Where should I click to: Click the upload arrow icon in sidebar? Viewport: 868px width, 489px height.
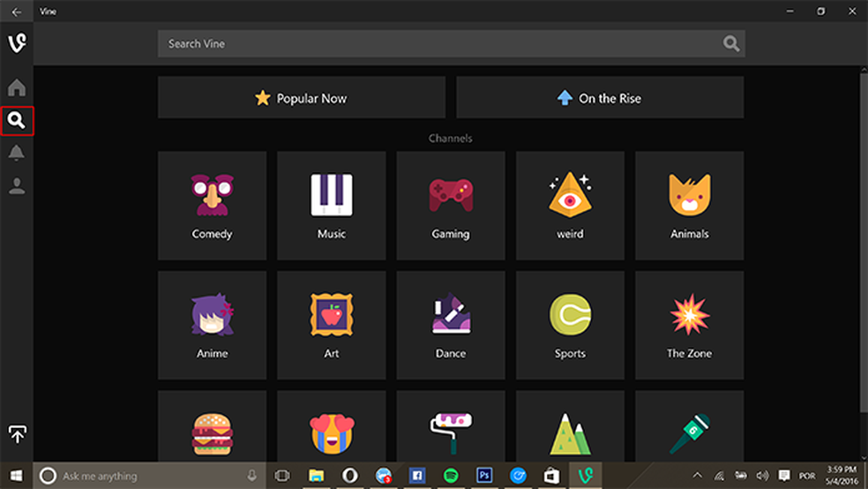17,434
